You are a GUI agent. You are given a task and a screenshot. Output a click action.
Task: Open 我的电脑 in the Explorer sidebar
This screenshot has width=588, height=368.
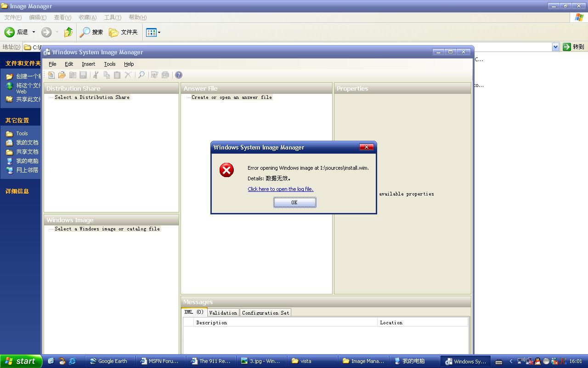(x=22, y=161)
